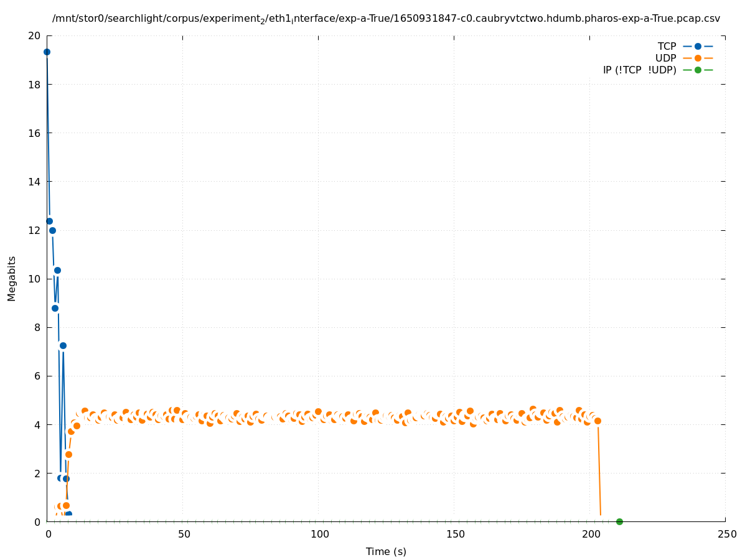Click the highest TCP data point near 19 Megabits
Screen dimensions: 745x560
[47, 52]
